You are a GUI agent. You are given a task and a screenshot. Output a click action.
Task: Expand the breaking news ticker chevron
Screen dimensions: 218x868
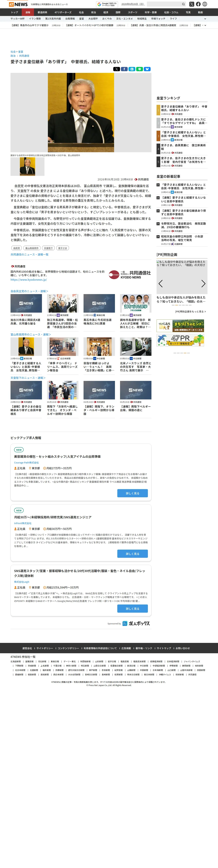pos(205,25)
